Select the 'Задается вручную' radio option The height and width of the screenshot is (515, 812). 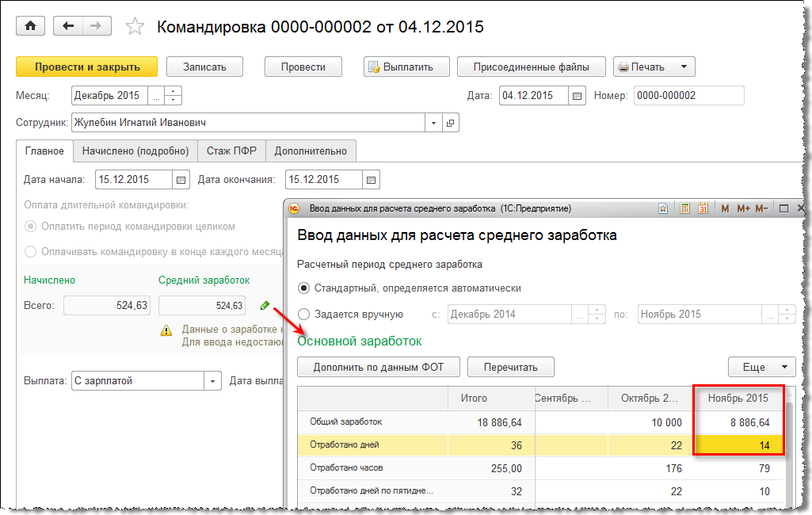pos(303,315)
